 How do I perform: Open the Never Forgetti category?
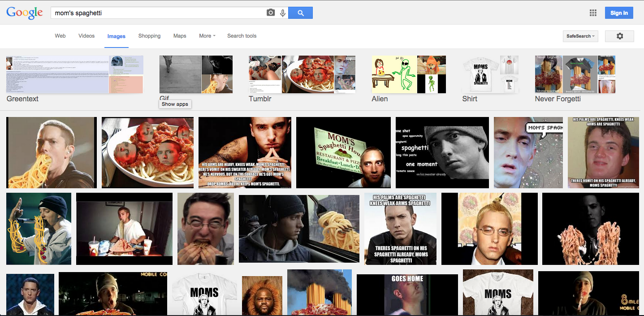coord(558,99)
